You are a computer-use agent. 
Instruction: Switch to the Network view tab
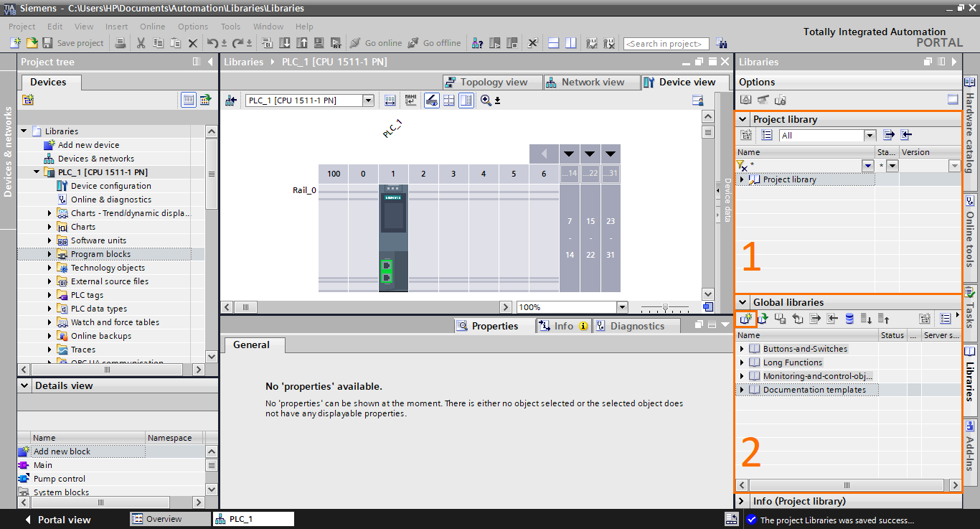click(x=592, y=82)
